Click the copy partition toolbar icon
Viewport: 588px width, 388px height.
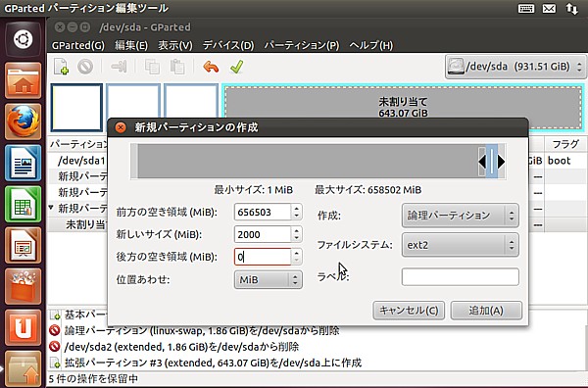[x=152, y=67]
